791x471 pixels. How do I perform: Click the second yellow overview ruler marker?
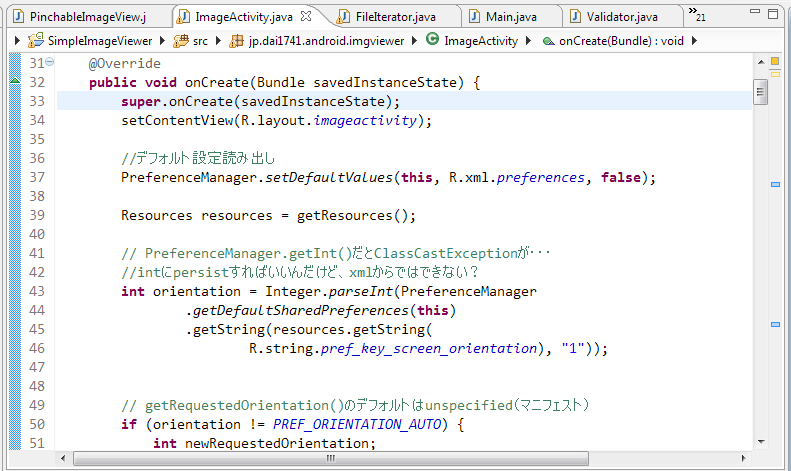[x=775, y=74]
